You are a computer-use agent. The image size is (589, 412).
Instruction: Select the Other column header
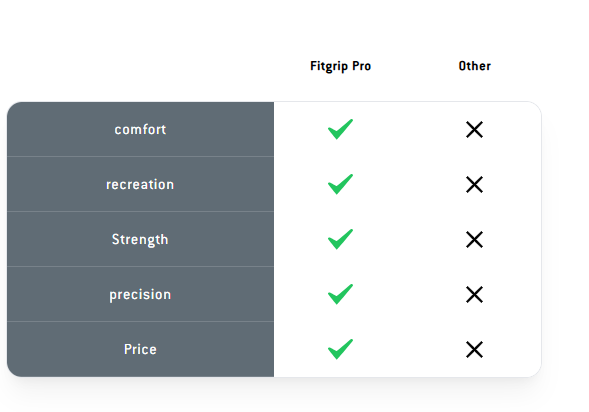point(474,66)
